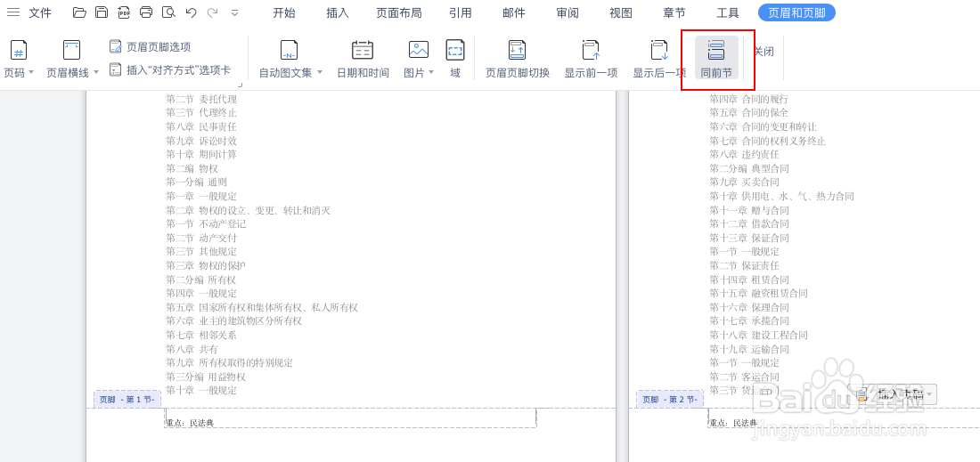The image size is (980, 462).
Task: Click line 第八章 民事责任
Action: (x=201, y=126)
